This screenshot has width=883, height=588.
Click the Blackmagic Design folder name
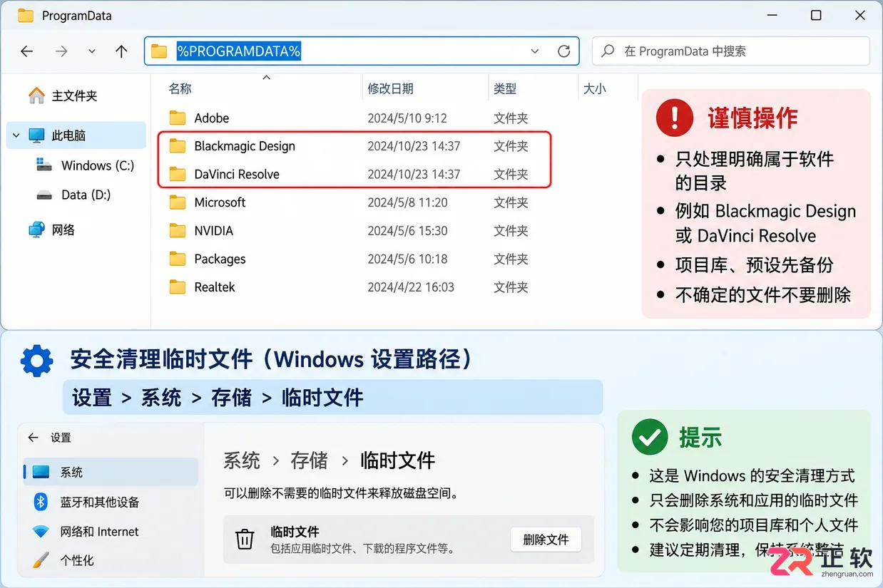245,146
